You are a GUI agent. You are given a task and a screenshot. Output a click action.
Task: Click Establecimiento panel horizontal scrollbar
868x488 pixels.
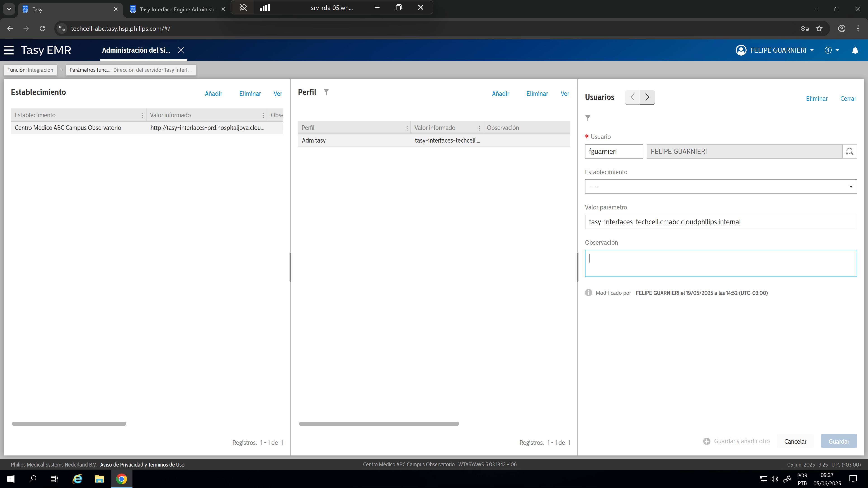click(69, 424)
